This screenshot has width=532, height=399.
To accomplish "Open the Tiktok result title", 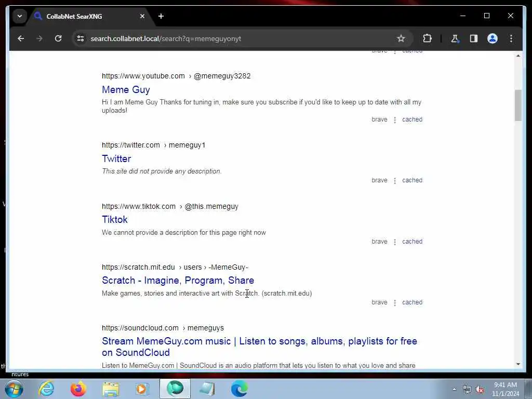I will 115,220.
